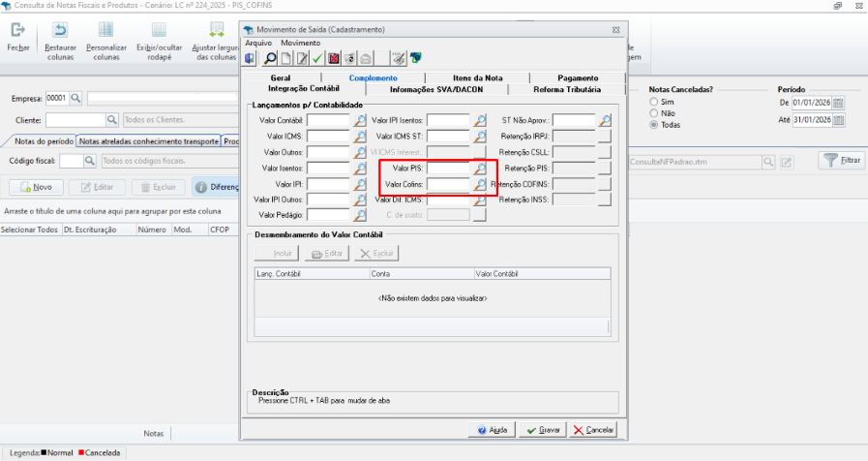This screenshot has width=868, height=461.
Task: Open lookup beside Valor Outros field
Action: coord(360,152)
